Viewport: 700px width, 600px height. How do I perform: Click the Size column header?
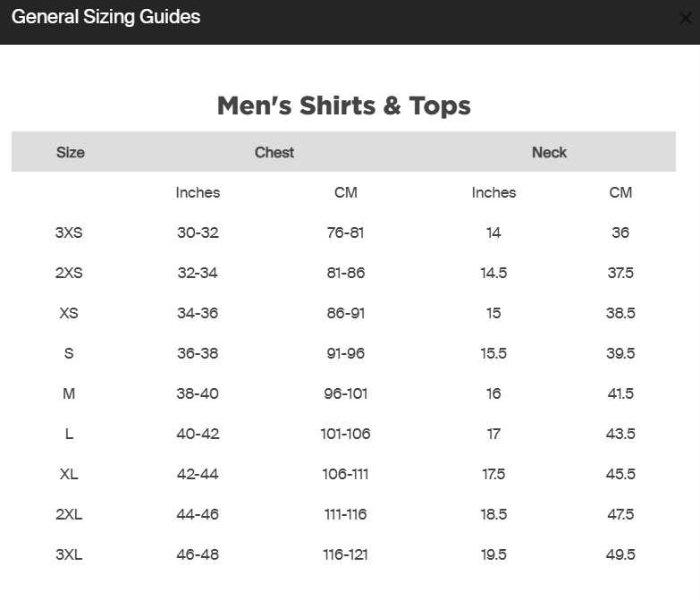point(70,152)
